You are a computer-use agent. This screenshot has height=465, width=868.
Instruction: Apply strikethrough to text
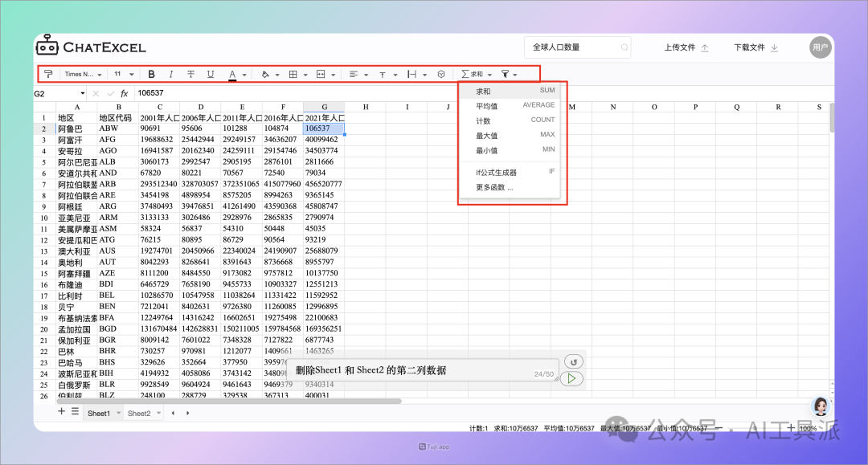190,74
